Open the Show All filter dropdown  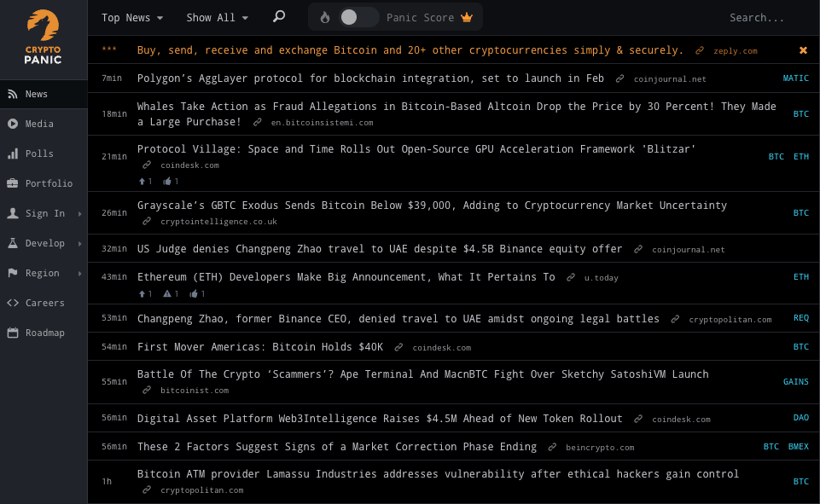217,18
